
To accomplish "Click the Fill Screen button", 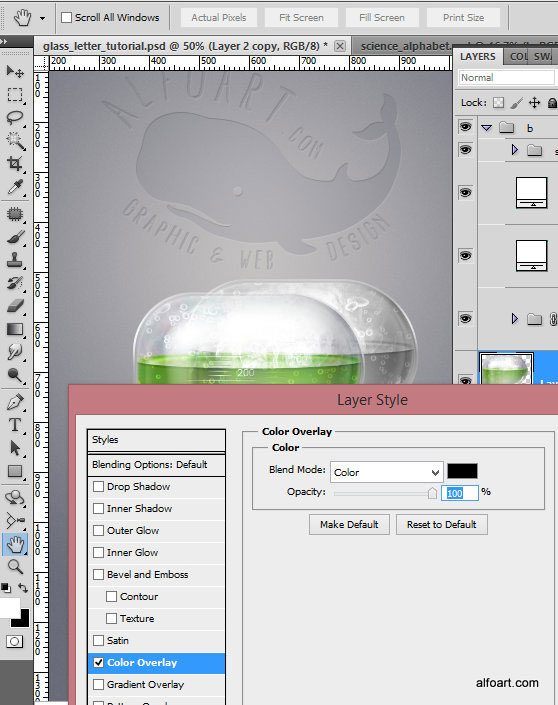I will (382, 18).
